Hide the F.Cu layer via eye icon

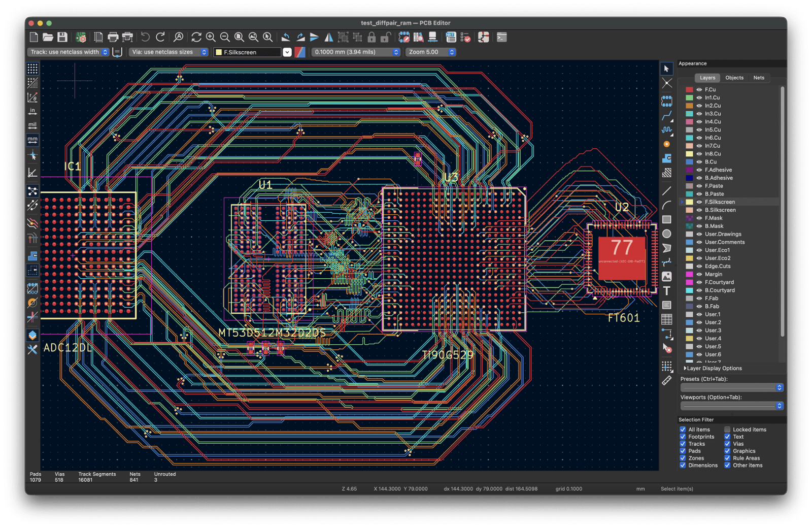point(699,90)
